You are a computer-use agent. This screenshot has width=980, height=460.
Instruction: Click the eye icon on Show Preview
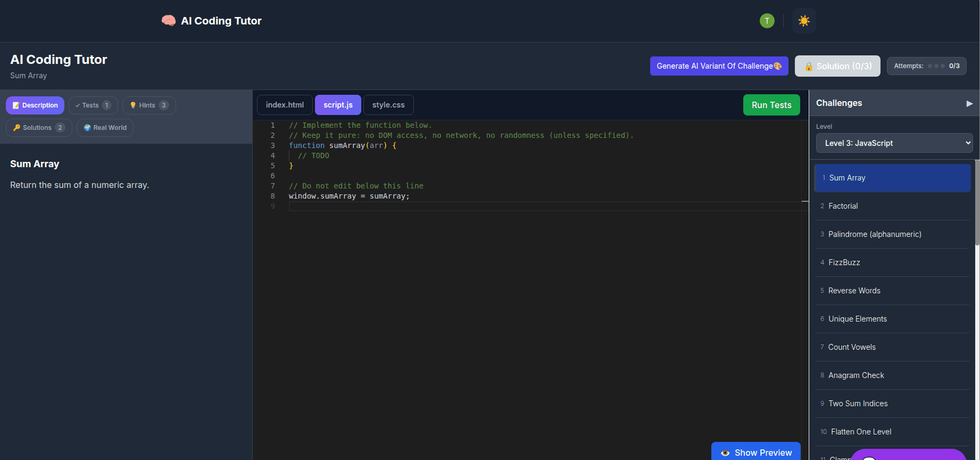pyautogui.click(x=725, y=453)
